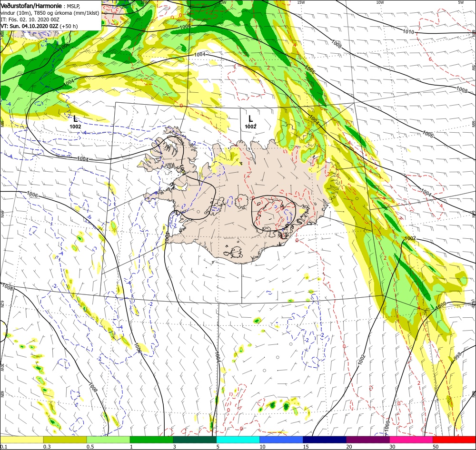Choose the purple 20–30 legend swatch

click(x=367, y=440)
